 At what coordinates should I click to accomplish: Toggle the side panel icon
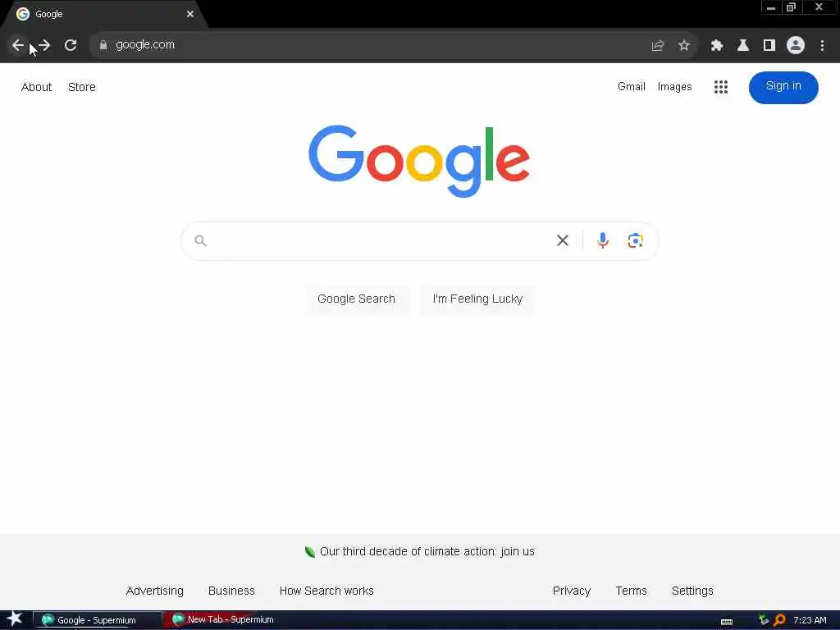(769, 46)
